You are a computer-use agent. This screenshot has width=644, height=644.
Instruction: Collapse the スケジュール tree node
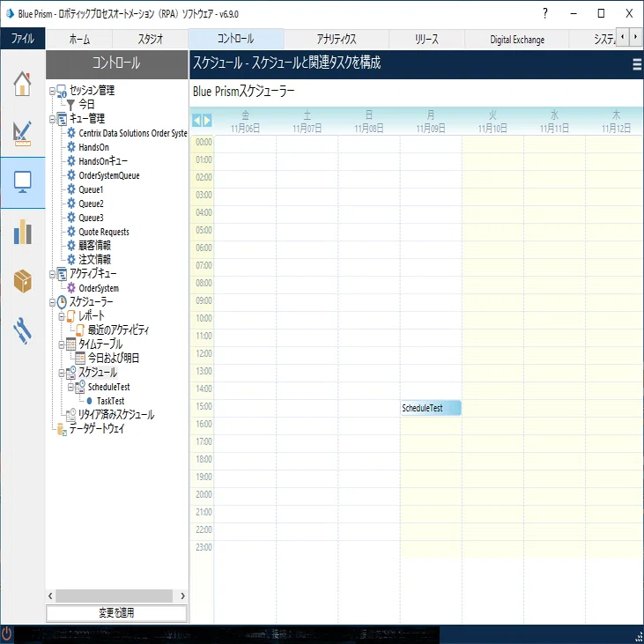(x=61, y=373)
